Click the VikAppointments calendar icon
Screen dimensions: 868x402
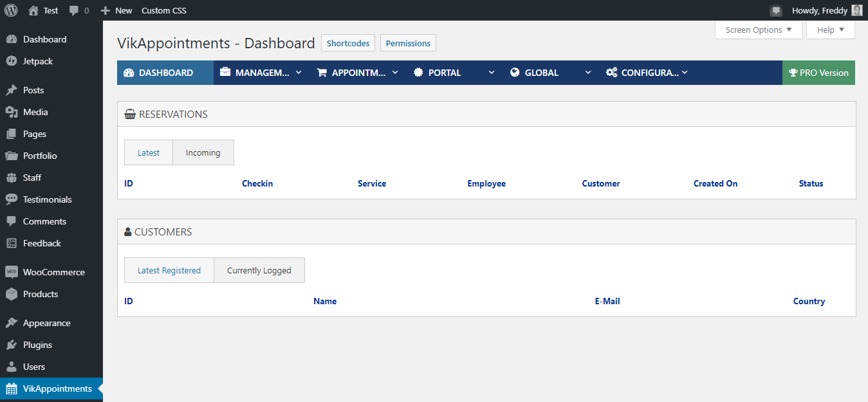11,388
